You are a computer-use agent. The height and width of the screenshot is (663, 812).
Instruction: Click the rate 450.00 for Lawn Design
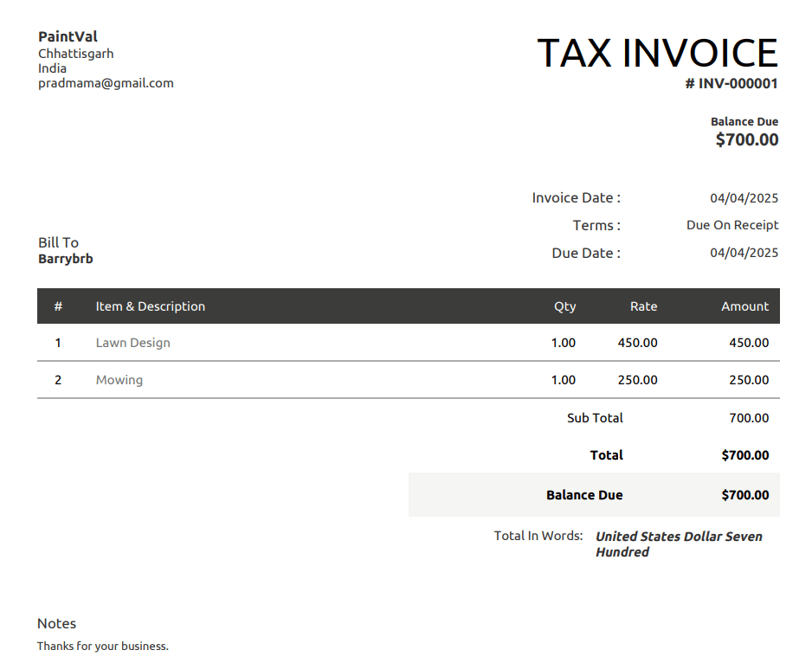(637, 343)
